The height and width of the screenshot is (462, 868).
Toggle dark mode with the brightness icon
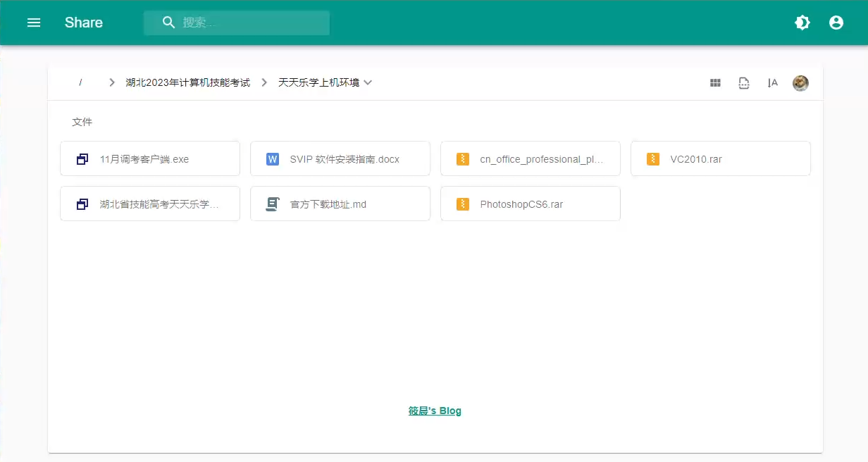(x=802, y=23)
